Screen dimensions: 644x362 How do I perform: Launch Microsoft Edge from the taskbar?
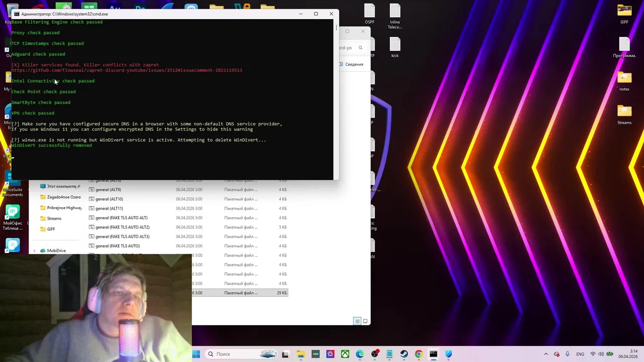[x=360, y=354]
